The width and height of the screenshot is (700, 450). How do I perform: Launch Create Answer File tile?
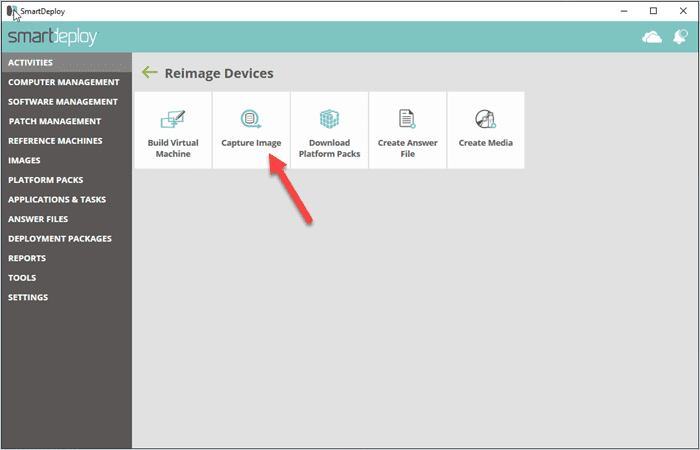click(x=408, y=130)
